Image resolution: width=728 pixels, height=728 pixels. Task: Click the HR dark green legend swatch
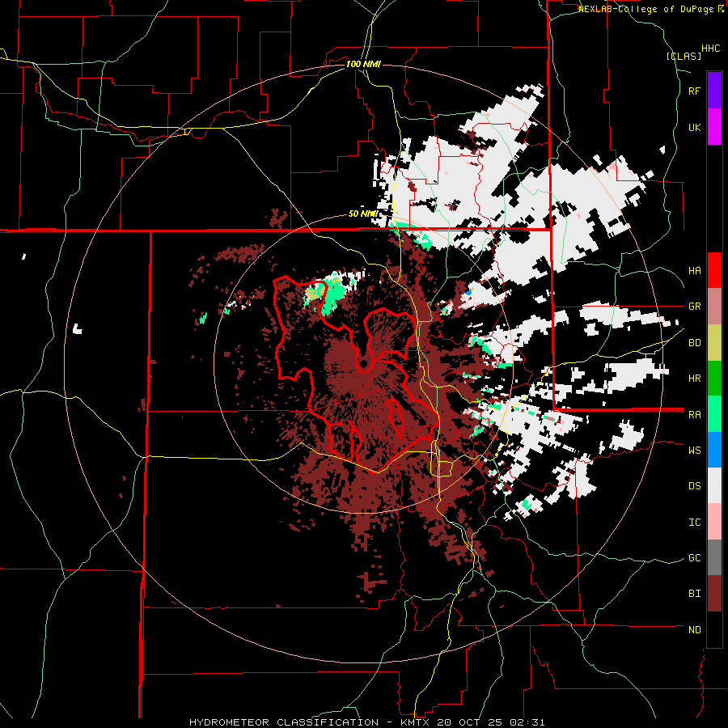(714, 379)
